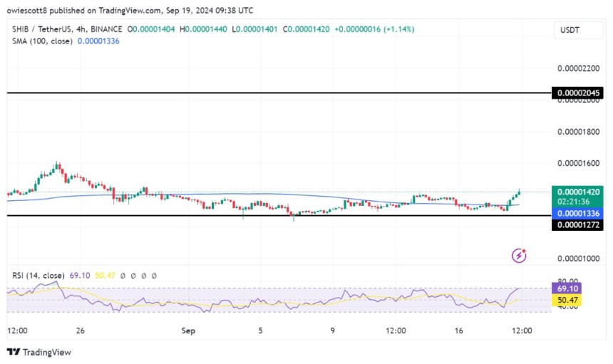Image resolution: width=613 pixels, height=364 pixels.
Task: Click the blue SMA 0.00001336 price label
Action: tap(578, 213)
